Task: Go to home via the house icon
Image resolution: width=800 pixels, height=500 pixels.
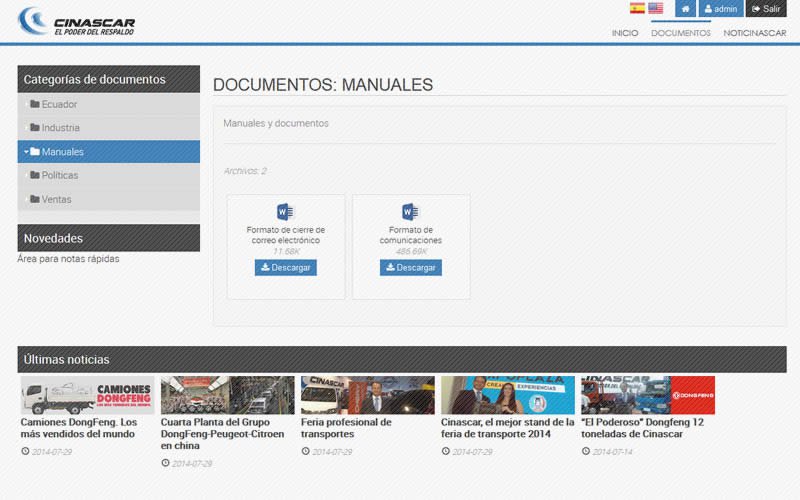Action: point(685,9)
